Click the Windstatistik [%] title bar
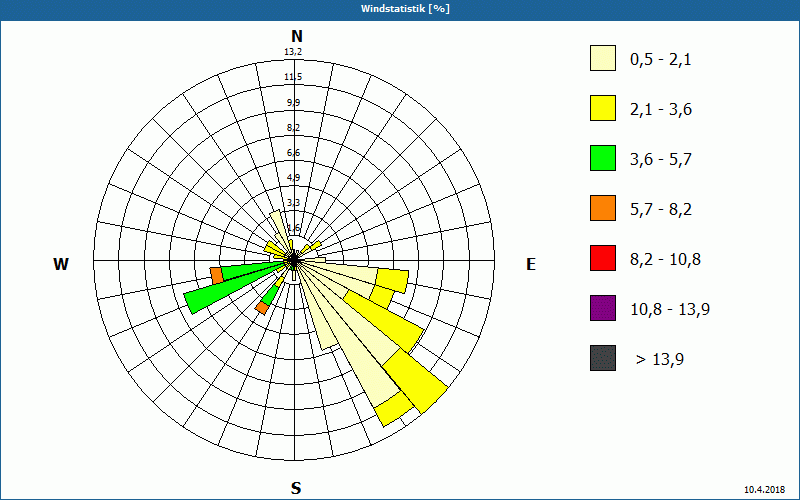 pyautogui.click(x=400, y=9)
